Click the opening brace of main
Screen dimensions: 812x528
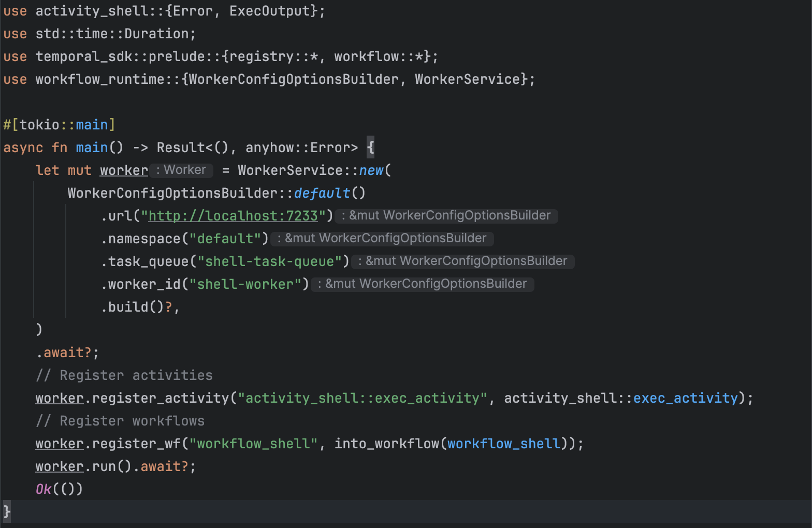tap(370, 148)
